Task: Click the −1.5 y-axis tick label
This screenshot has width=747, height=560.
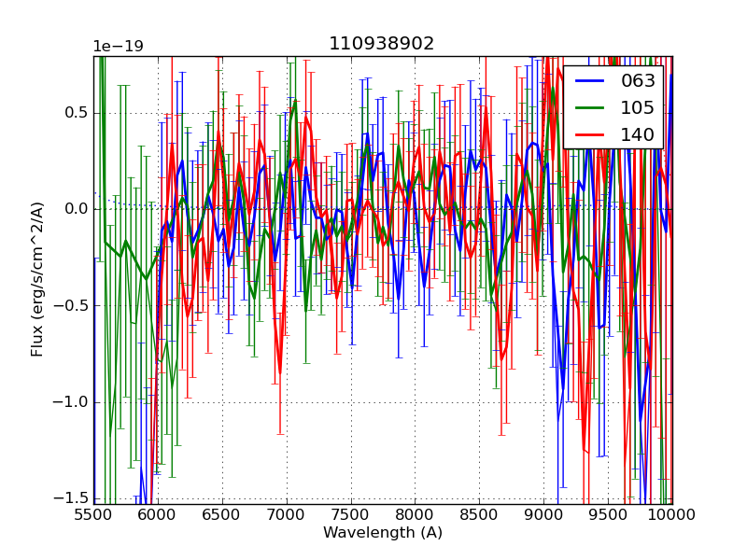Action: click(70, 498)
